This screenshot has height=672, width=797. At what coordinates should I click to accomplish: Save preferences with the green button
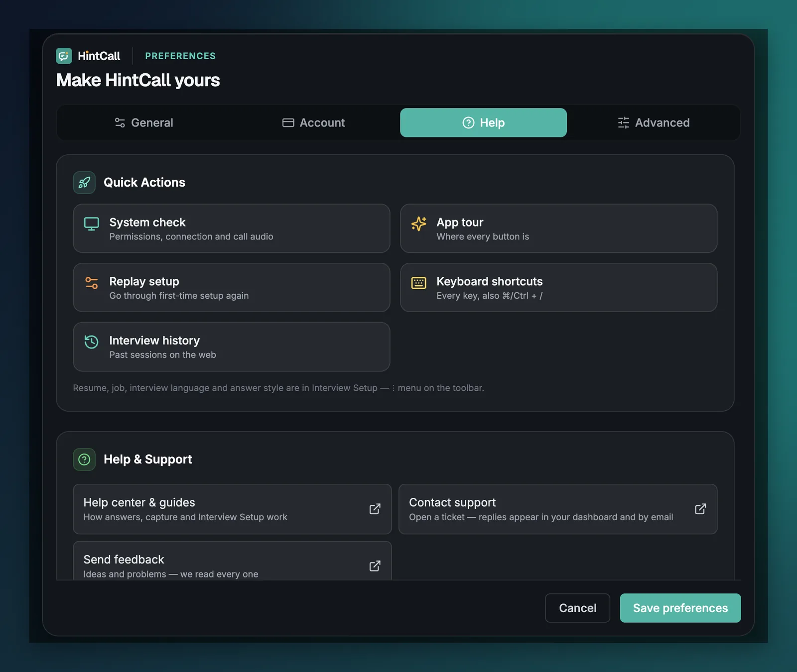click(680, 608)
